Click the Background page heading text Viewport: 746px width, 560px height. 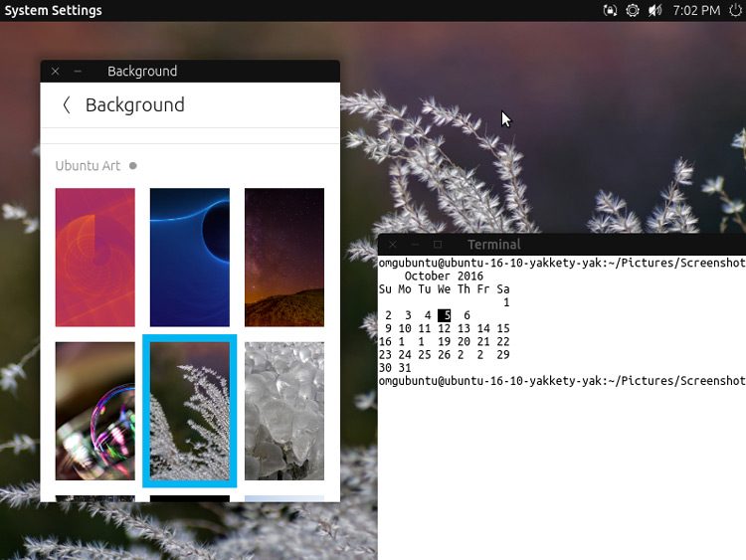(135, 105)
